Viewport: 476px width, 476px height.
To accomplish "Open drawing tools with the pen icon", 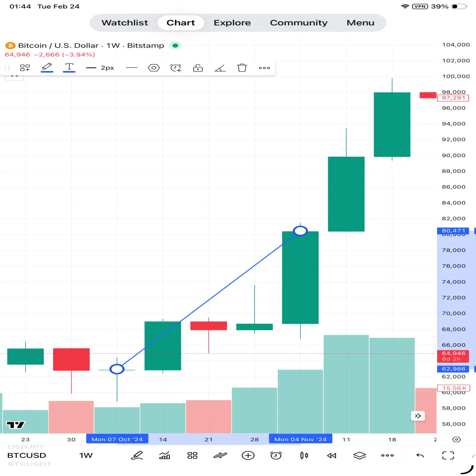I will click(137, 455).
